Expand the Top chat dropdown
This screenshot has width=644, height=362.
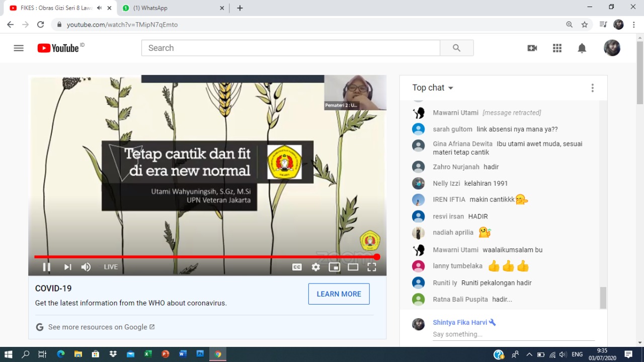point(433,88)
